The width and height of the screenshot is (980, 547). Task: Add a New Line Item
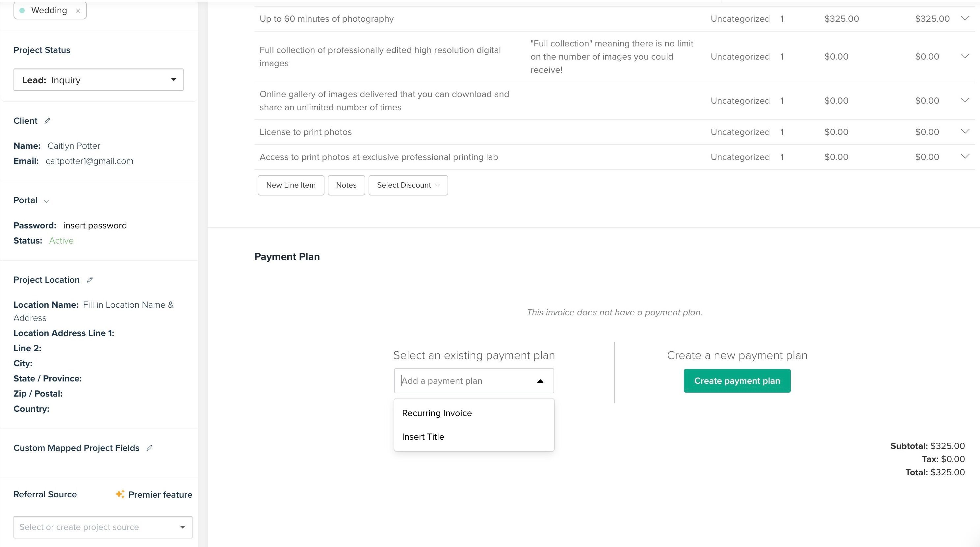tap(291, 185)
